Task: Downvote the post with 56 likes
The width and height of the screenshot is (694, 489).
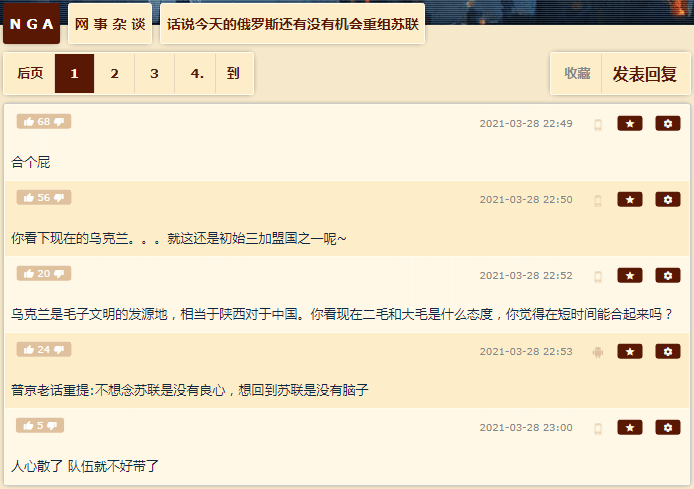Action: 59,198
